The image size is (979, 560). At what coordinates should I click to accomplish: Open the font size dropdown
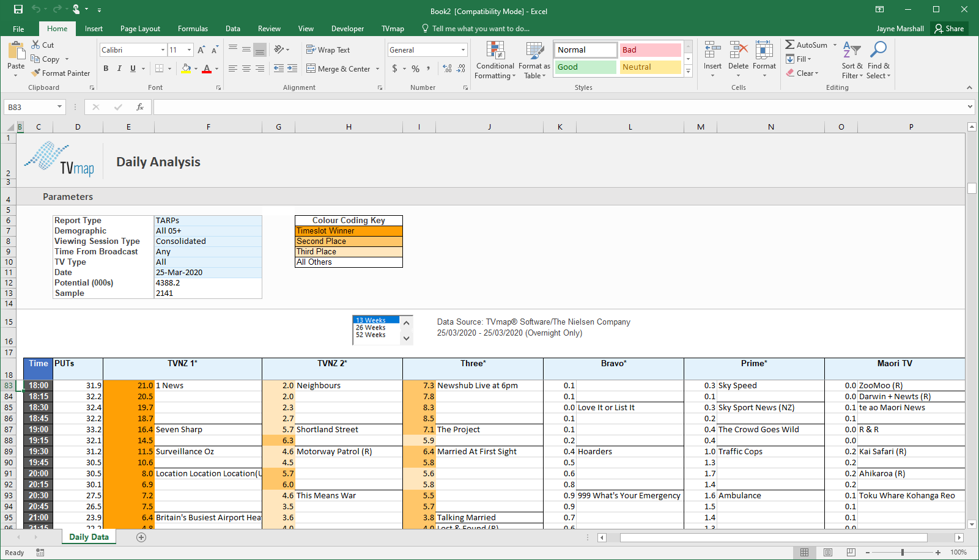tap(190, 50)
